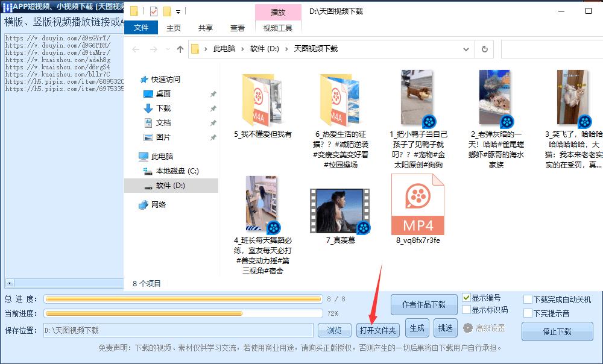Select the 8_vq8fx7r3fe MP4 file

[x=417, y=205]
